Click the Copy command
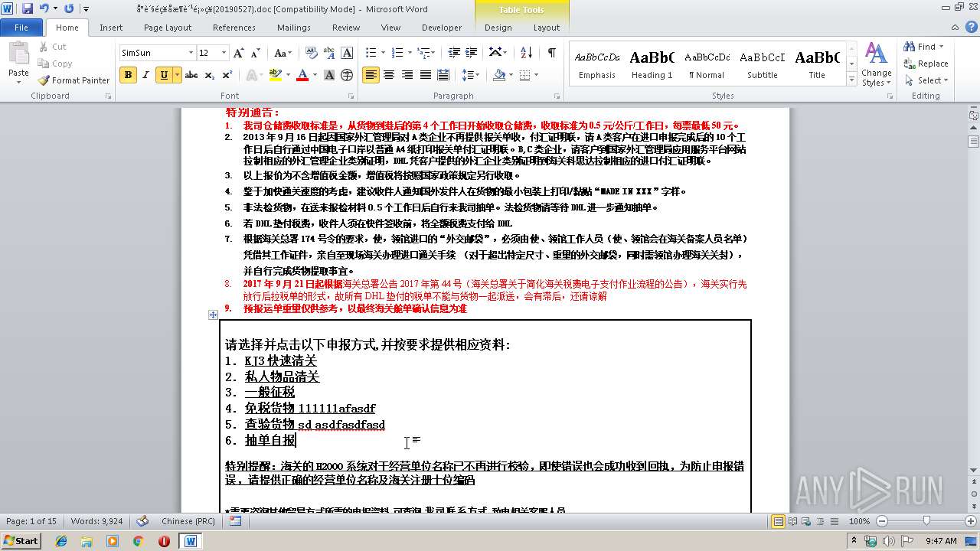Viewport: 980px width, 551px height. click(x=55, y=64)
